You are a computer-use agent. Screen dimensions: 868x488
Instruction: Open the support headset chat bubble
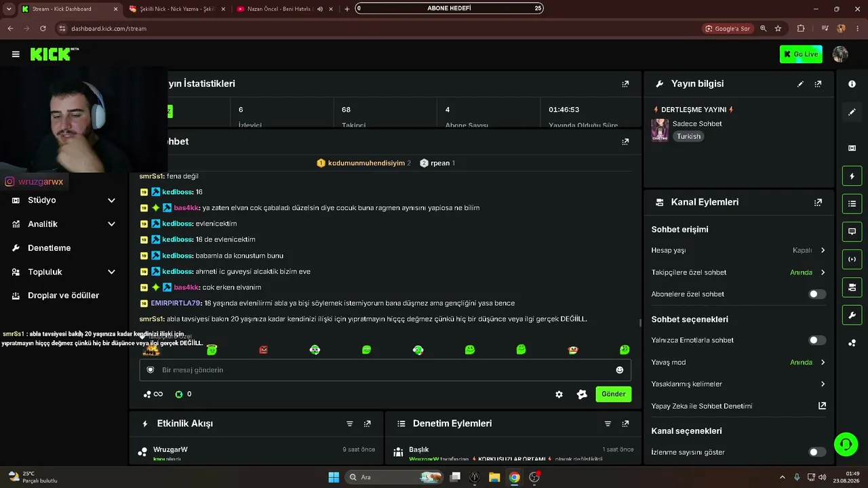point(846,445)
